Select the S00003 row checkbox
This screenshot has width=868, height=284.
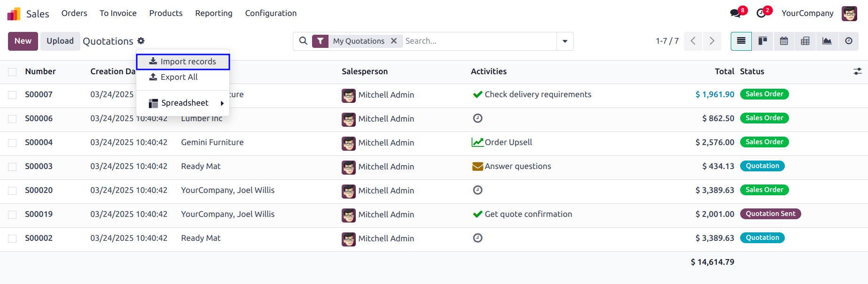[x=12, y=167]
